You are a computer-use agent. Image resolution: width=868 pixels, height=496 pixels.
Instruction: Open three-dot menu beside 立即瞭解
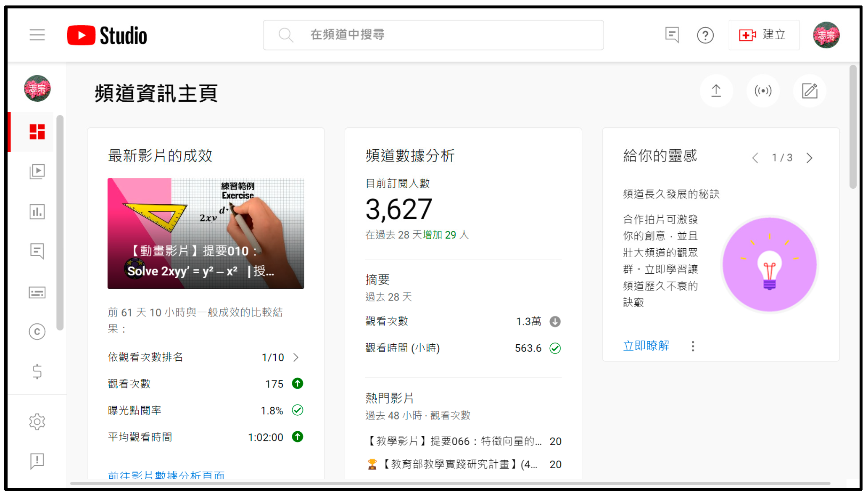(693, 346)
